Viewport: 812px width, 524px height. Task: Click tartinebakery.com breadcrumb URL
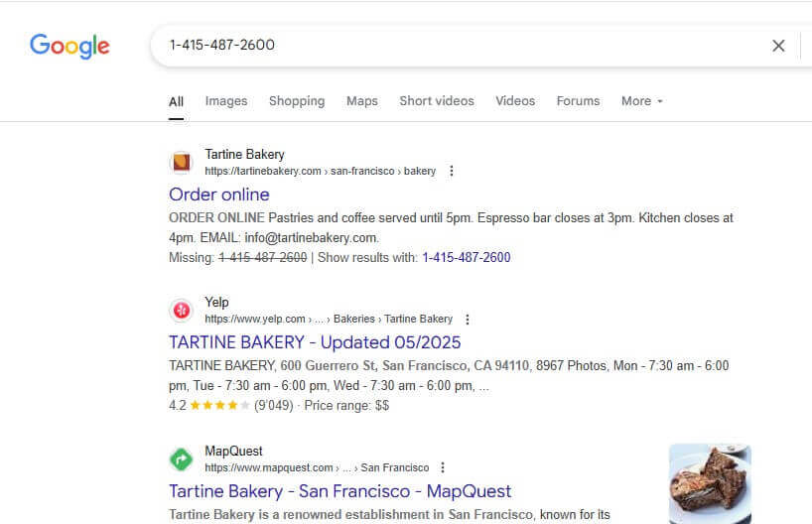click(x=320, y=171)
